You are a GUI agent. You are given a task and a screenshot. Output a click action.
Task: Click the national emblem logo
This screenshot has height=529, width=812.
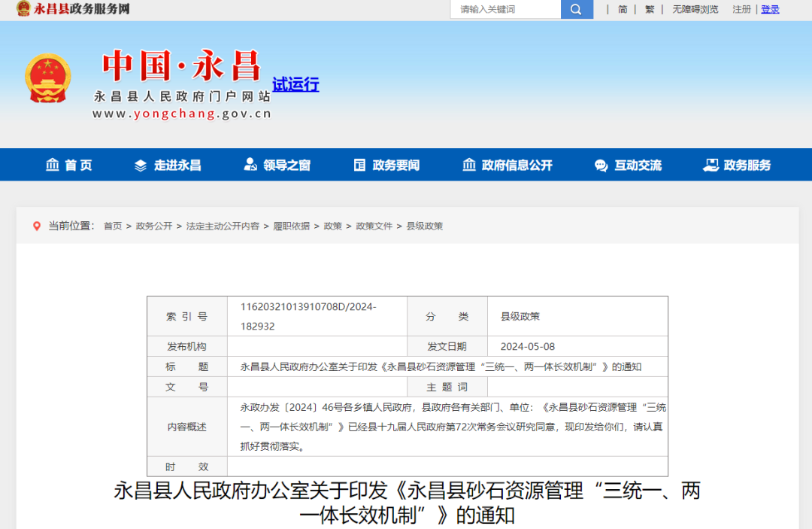point(48,78)
